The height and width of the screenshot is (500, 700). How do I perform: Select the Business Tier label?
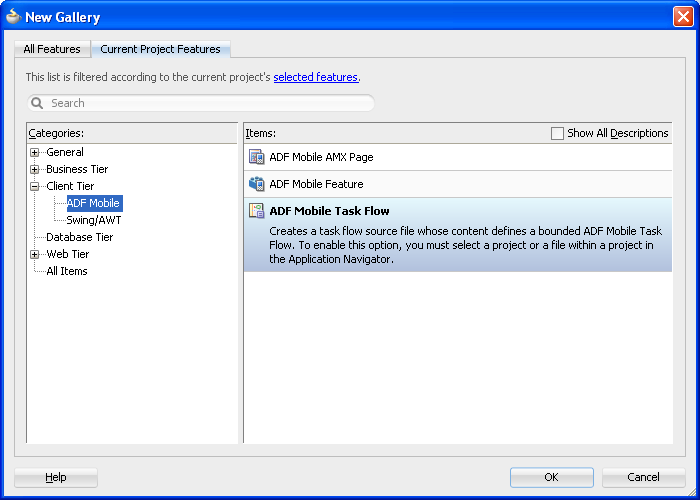click(x=77, y=169)
